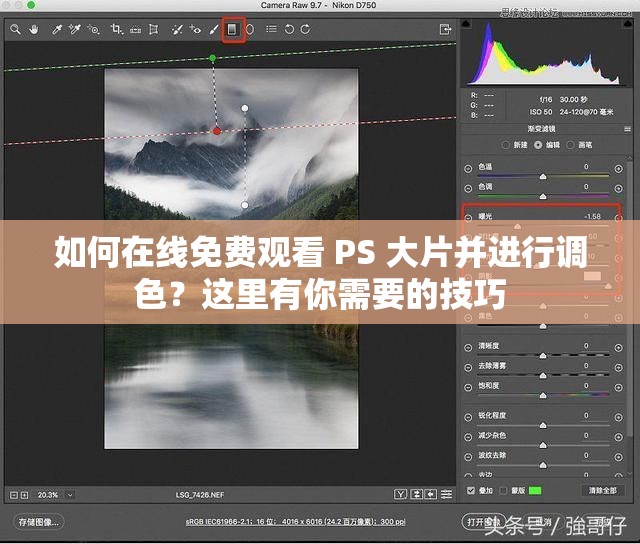Increase 波纹去除 with its plus icon
The height and width of the screenshot is (544, 640).
click(619, 457)
